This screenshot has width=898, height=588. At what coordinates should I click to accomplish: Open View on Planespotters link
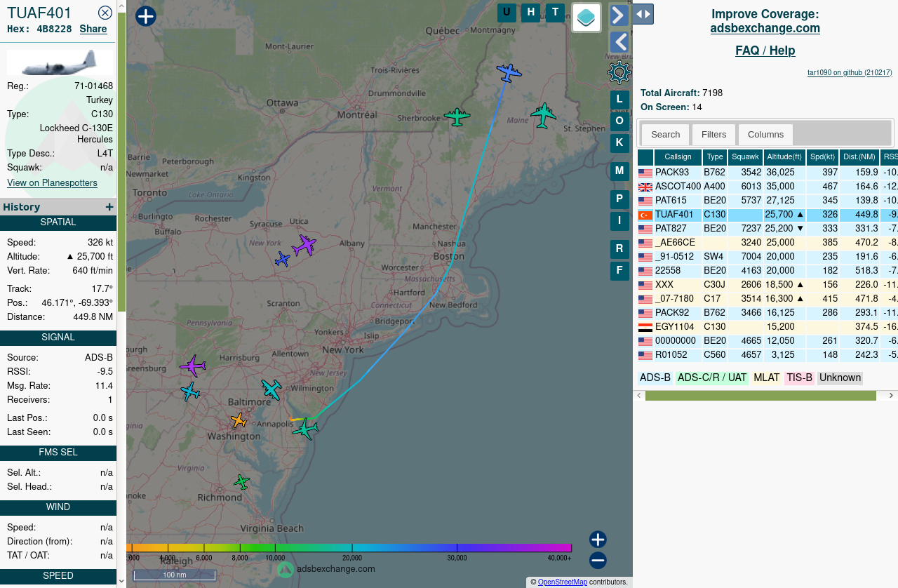tap(52, 182)
